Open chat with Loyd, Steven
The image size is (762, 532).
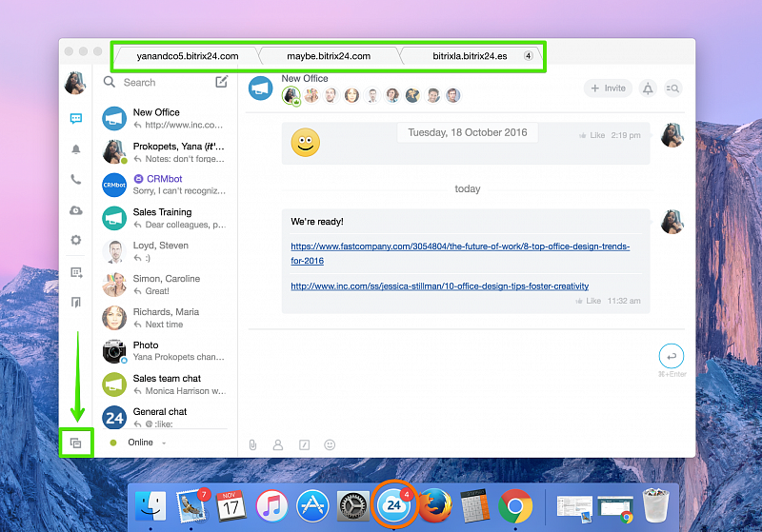[165, 251]
